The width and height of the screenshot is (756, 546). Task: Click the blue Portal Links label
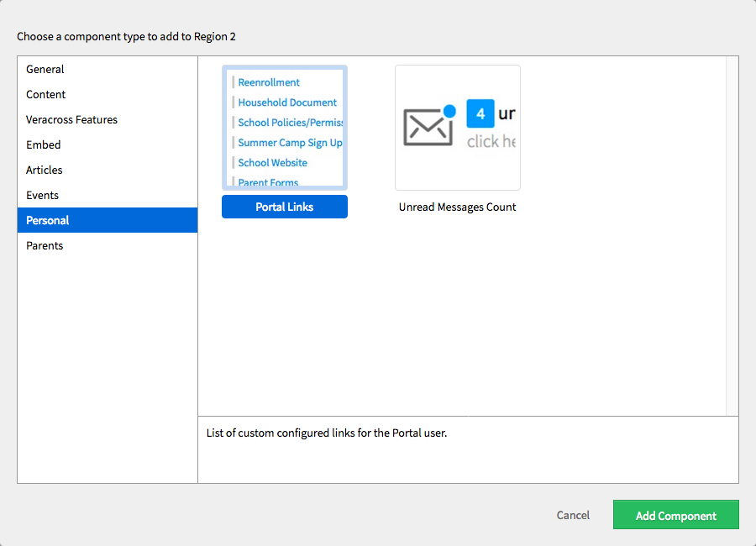[x=285, y=207]
